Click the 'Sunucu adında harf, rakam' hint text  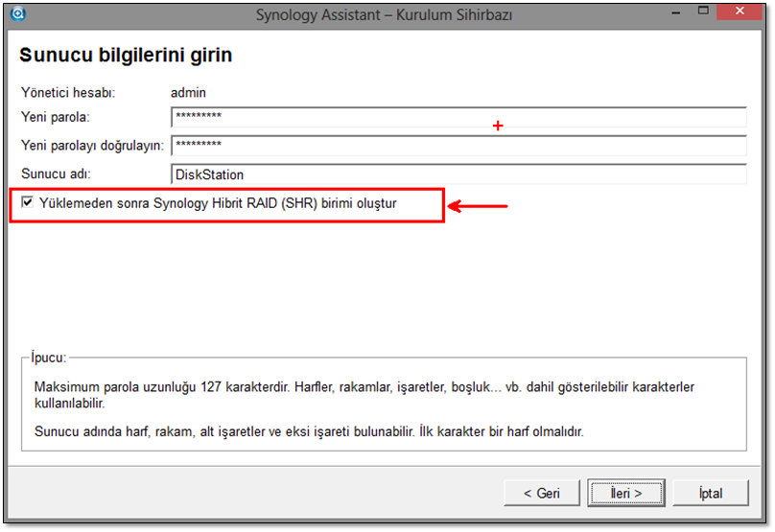pos(309,431)
